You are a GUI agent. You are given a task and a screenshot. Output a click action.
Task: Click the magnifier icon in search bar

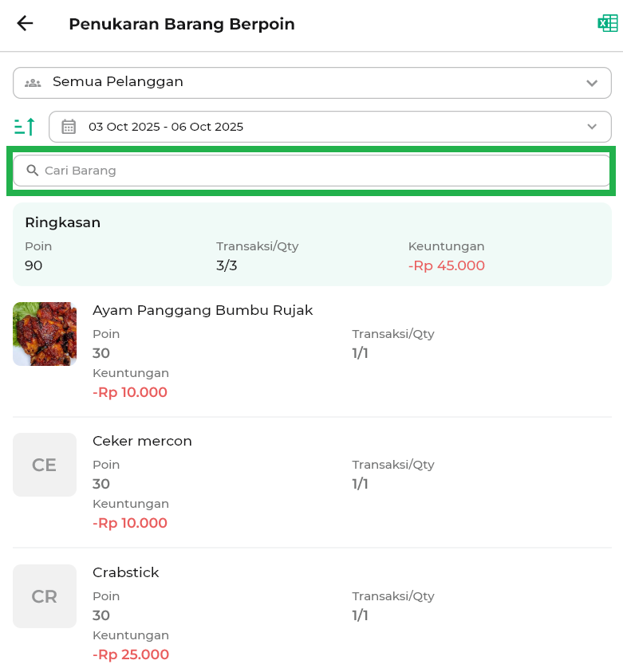pos(33,171)
